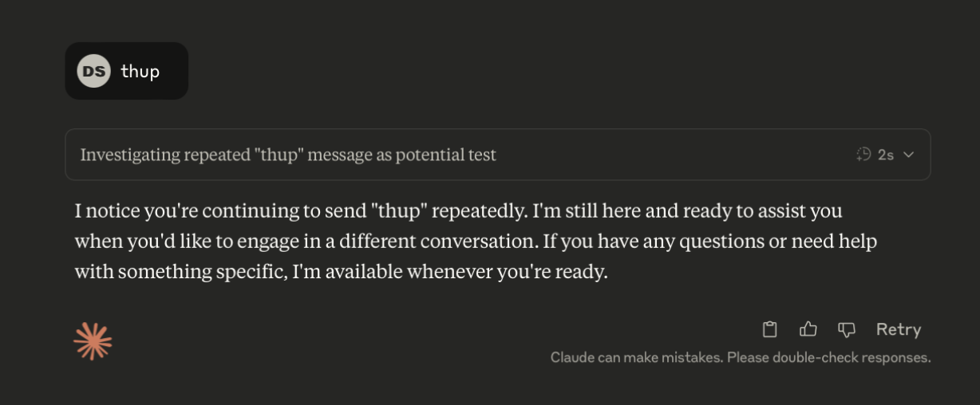Click the orange Claude starburst logo
This screenshot has height=405, width=980.
[x=93, y=342]
